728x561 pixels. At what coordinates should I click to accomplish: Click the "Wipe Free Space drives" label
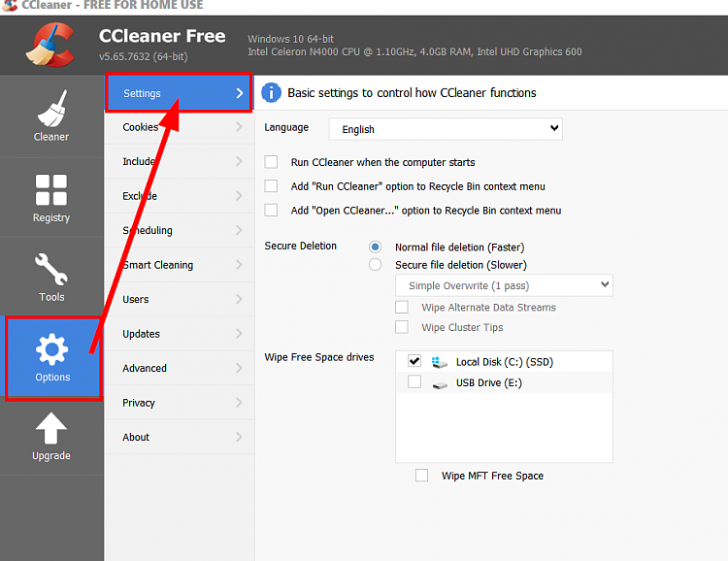click(x=319, y=357)
